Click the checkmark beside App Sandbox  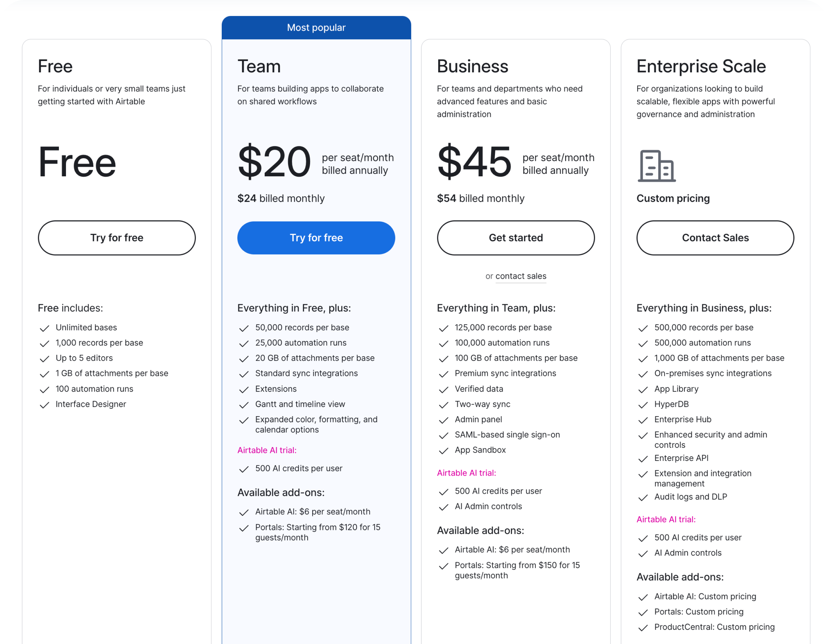click(444, 451)
